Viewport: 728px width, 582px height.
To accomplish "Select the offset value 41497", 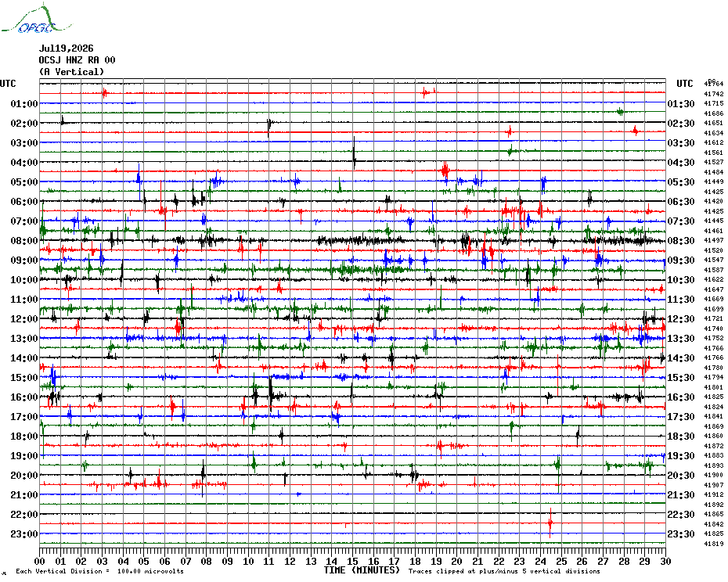I will pyautogui.click(x=714, y=240).
